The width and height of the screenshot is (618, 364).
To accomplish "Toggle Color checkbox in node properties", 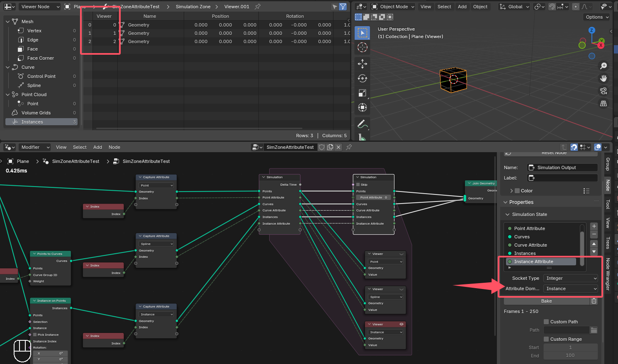I will 517,191.
